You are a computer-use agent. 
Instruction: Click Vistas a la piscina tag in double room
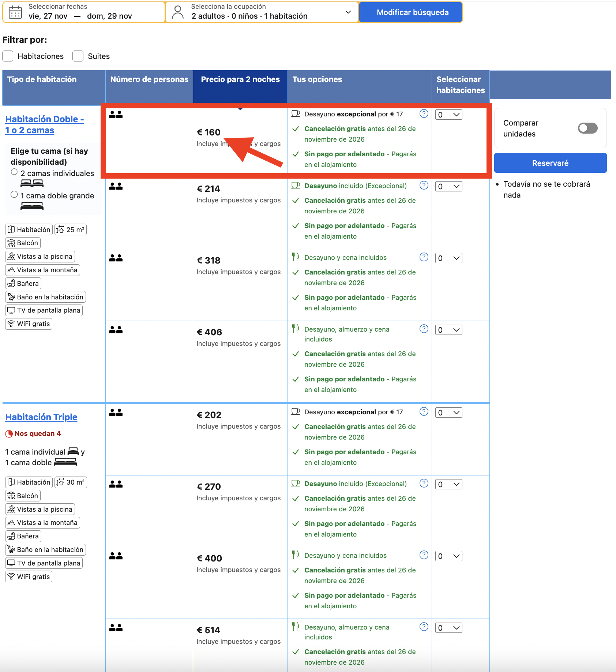point(40,257)
